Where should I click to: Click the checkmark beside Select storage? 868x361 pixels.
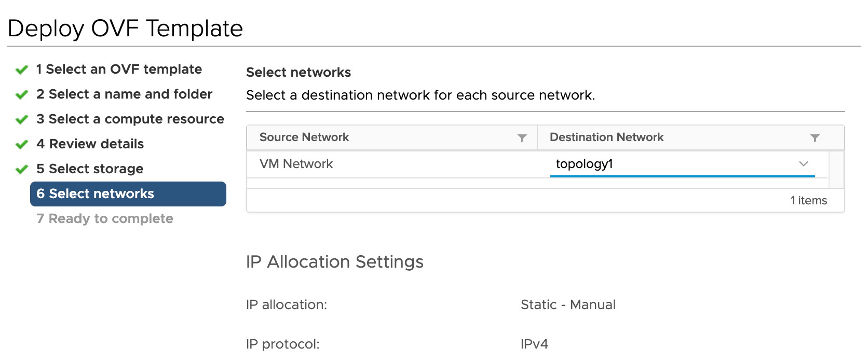[22, 169]
